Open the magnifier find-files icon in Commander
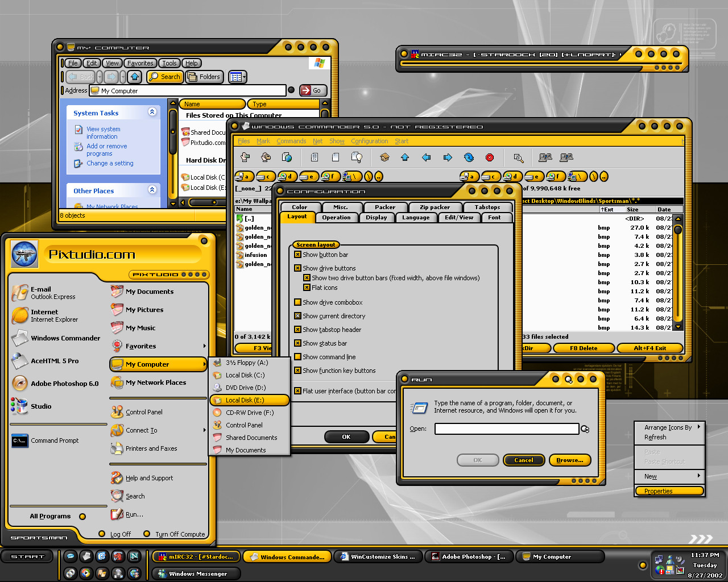The width and height of the screenshot is (728, 582). (518, 157)
